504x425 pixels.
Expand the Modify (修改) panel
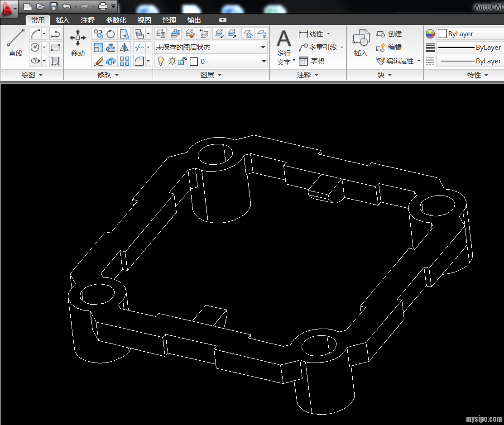108,75
